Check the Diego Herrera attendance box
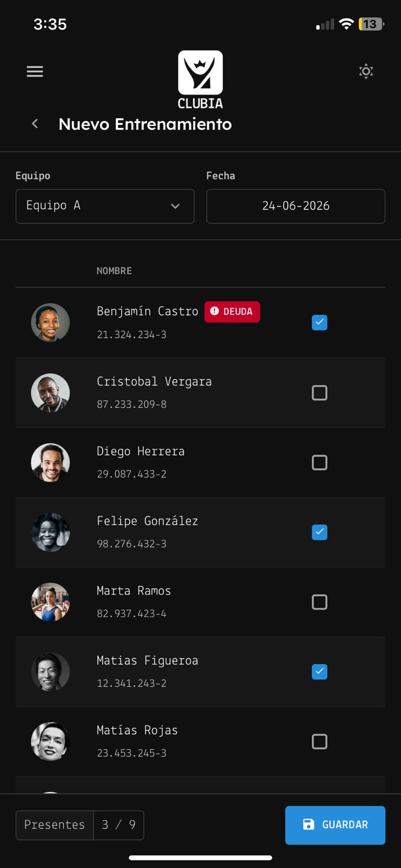 (x=320, y=463)
